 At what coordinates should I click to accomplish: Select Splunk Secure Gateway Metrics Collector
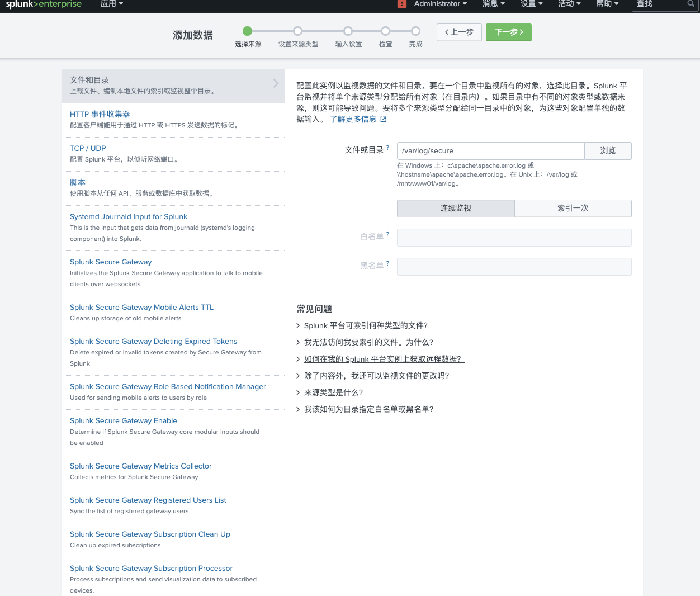(173, 472)
